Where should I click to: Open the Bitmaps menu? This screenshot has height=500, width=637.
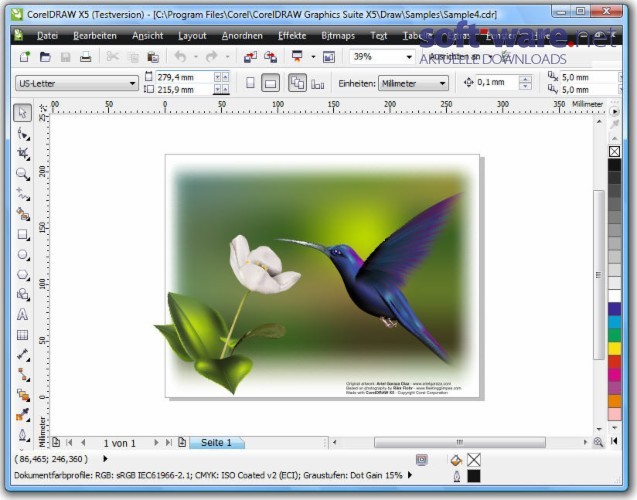[x=338, y=36]
